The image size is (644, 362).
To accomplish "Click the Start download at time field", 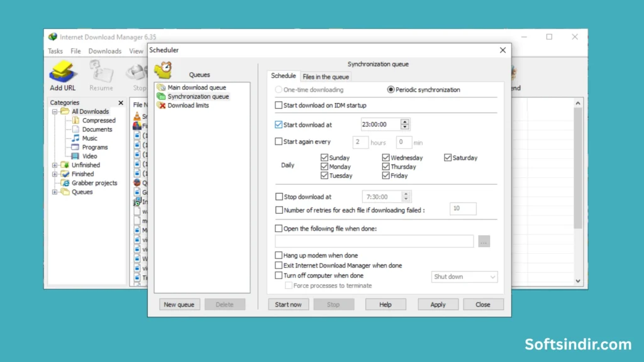I will click(380, 125).
